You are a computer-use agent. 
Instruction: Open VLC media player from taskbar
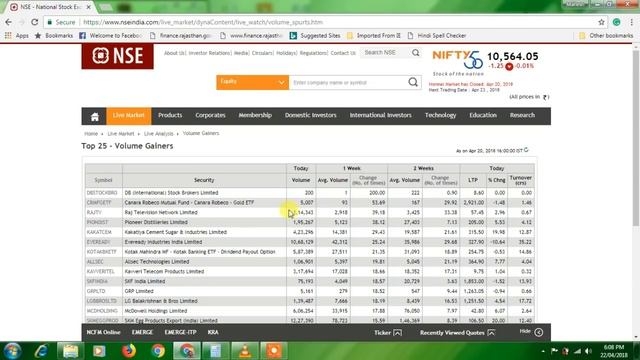(245, 351)
